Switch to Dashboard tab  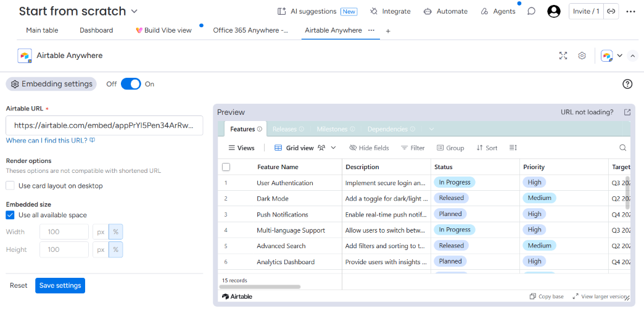96,30
